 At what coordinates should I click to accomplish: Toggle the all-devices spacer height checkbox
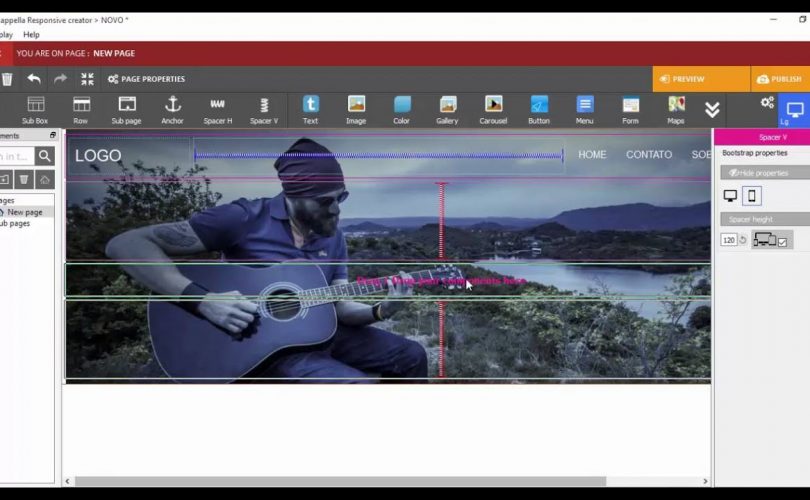[x=782, y=241]
